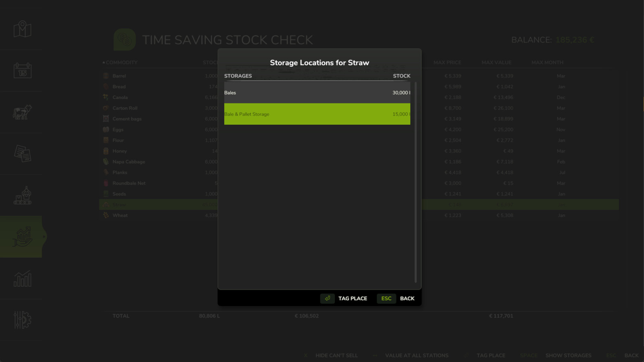Click the Honey commodity icon

[x=105, y=151]
